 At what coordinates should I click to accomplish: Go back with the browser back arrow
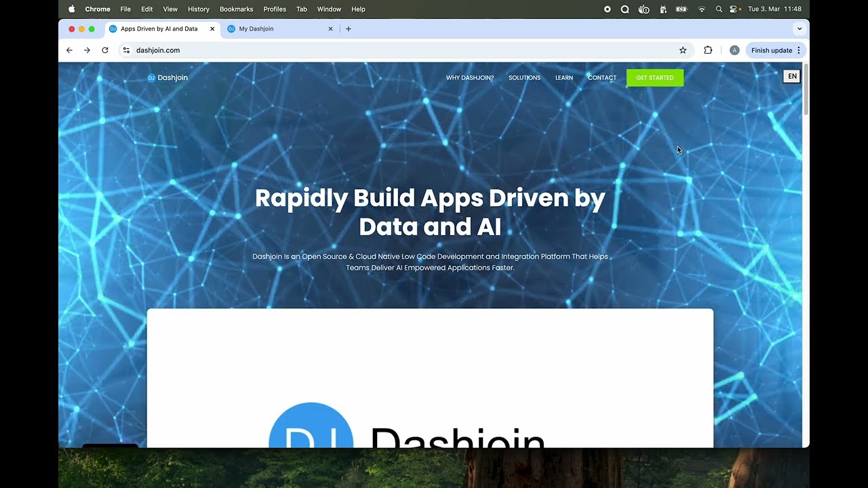click(69, 50)
